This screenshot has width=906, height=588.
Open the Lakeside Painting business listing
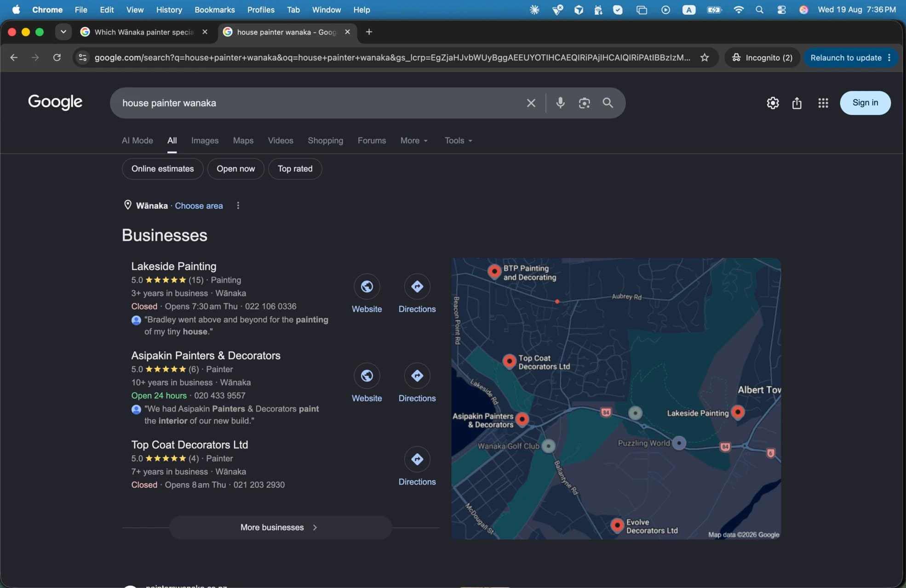pos(173,266)
